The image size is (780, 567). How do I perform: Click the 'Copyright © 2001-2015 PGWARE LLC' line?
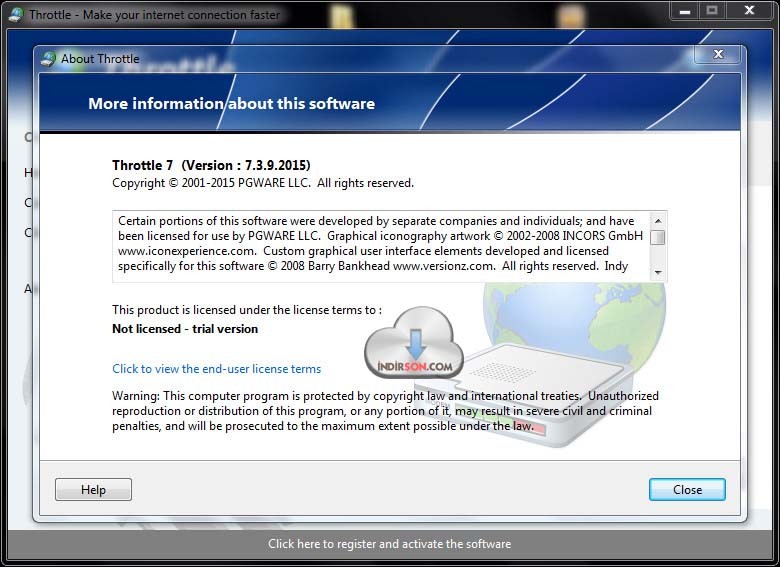[x=263, y=183]
